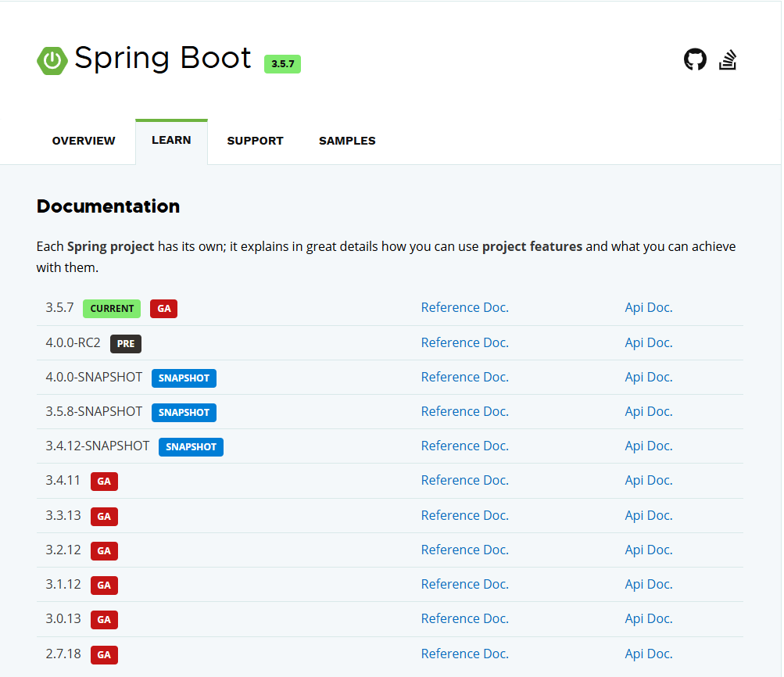Click bold 'project features' text
This screenshot has width=784, height=677.
532,247
